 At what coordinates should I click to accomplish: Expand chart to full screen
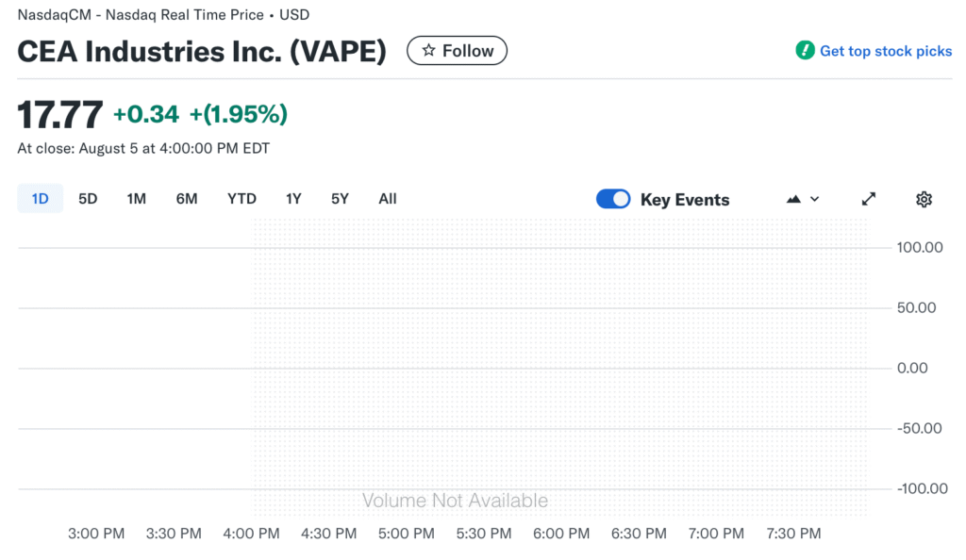(869, 199)
